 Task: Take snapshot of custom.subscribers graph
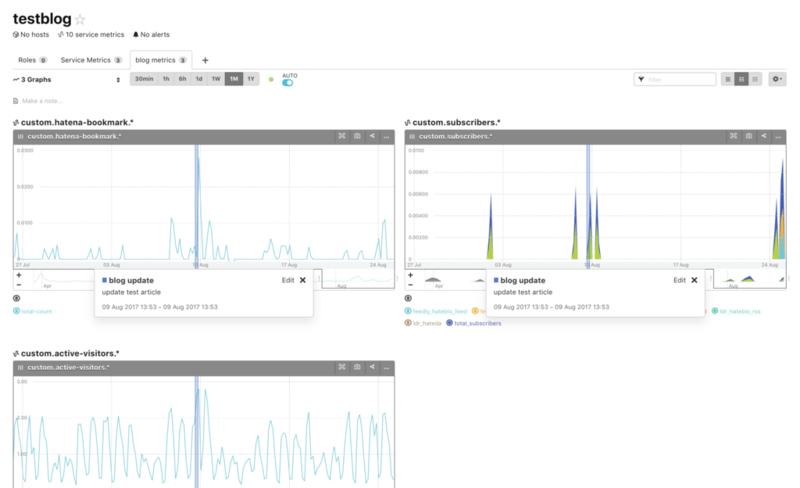pyautogui.click(x=748, y=136)
